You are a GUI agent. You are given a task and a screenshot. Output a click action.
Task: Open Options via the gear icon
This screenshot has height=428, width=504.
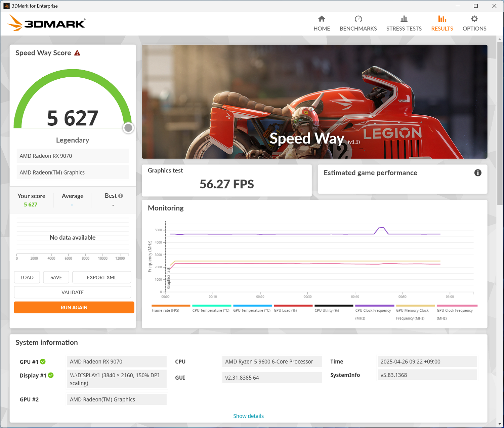point(474,19)
